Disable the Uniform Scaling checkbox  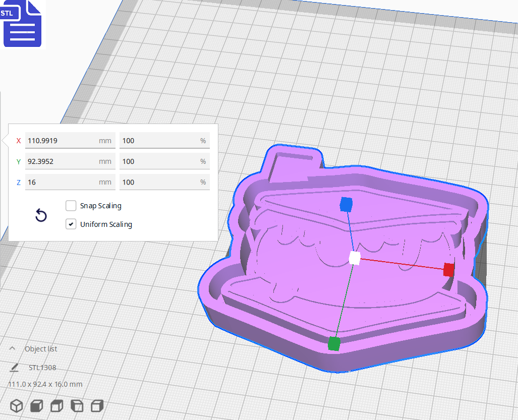coord(71,224)
